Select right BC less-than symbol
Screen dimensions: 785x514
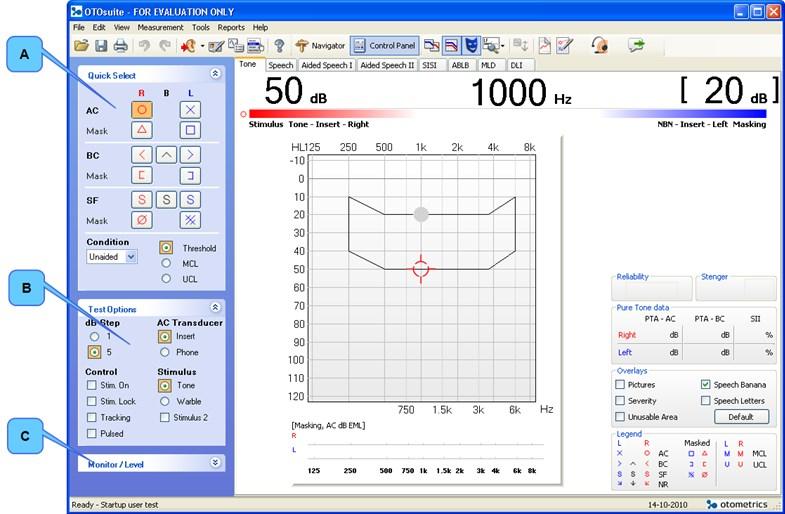click(x=142, y=155)
